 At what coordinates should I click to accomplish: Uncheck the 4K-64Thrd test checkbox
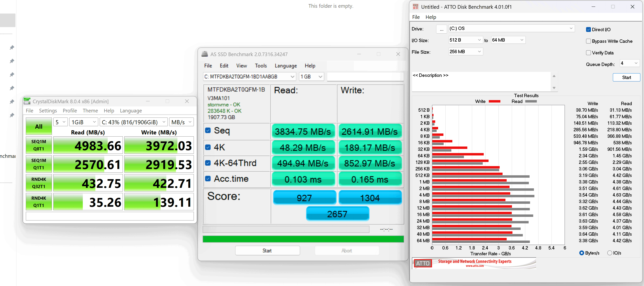(208, 163)
